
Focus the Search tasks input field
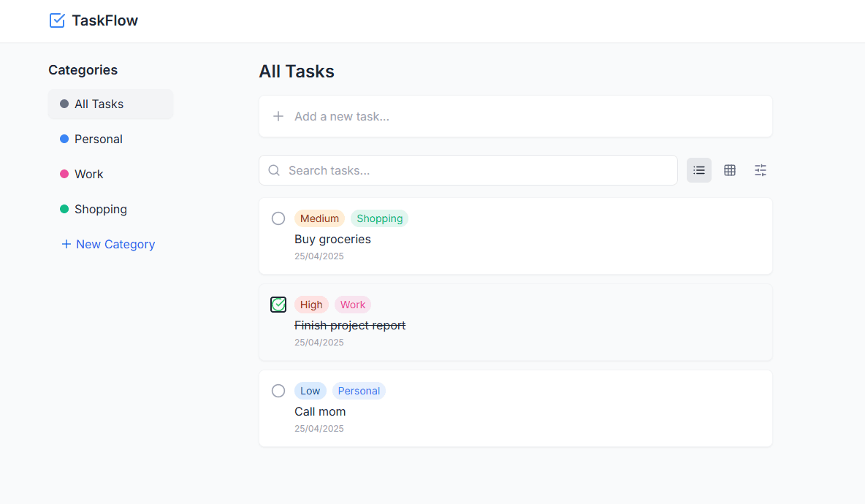pos(475,170)
